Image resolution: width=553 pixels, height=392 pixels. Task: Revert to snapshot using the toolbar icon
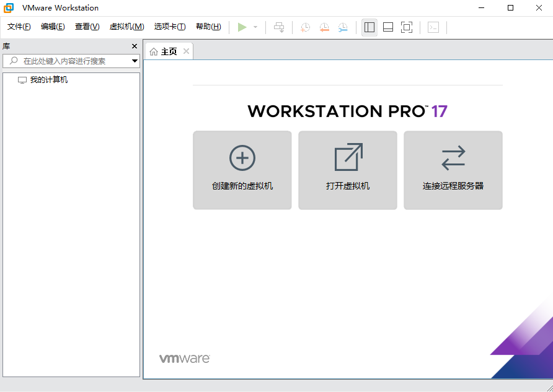[x=324, y=27]
